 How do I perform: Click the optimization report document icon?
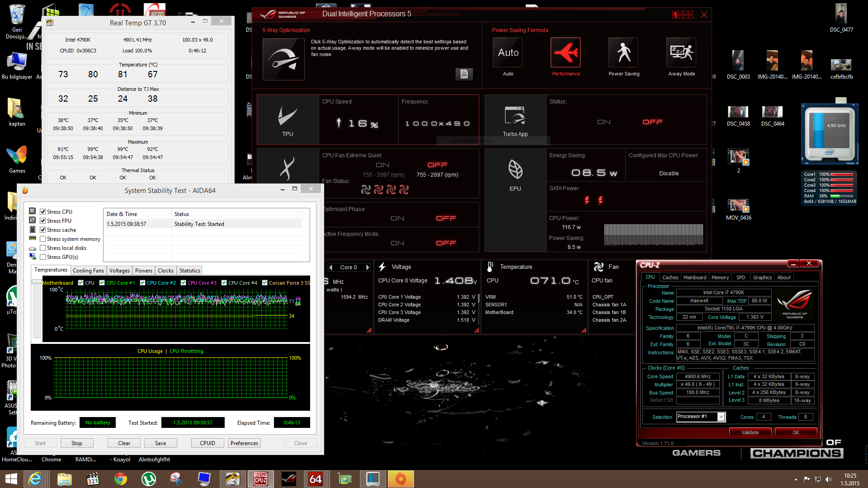point(464,74)
